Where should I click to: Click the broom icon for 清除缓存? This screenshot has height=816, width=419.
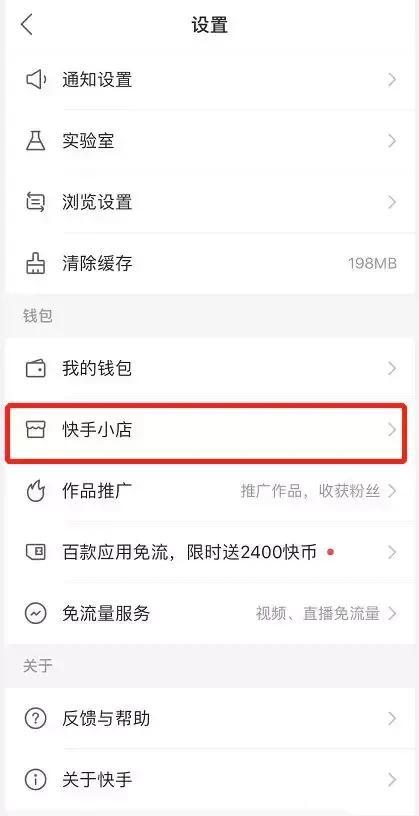coord(36,263)
